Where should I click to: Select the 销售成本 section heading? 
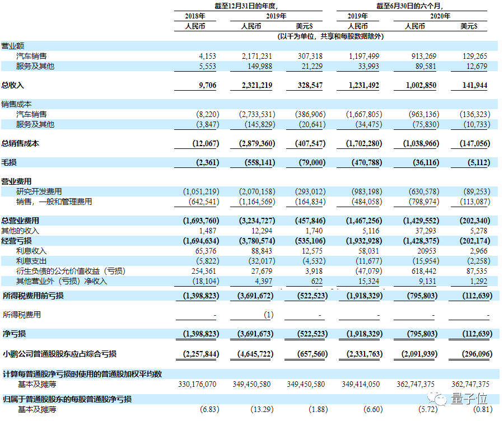tap(16, 104)
